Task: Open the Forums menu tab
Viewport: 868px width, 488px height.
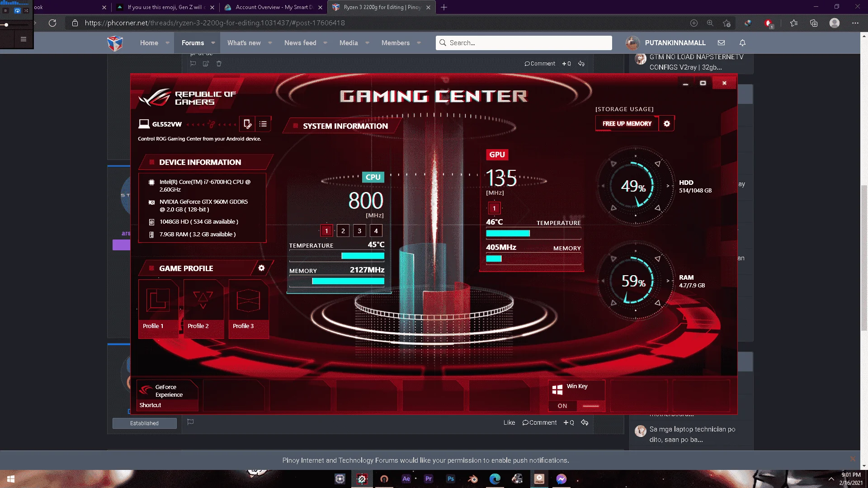Action: pos(193,42)
